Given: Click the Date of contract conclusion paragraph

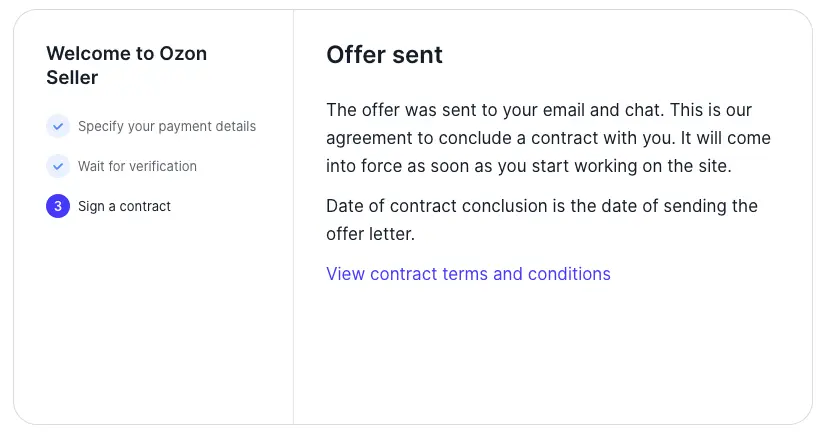Looking at the screenshot, I should [x=541, y=220].
